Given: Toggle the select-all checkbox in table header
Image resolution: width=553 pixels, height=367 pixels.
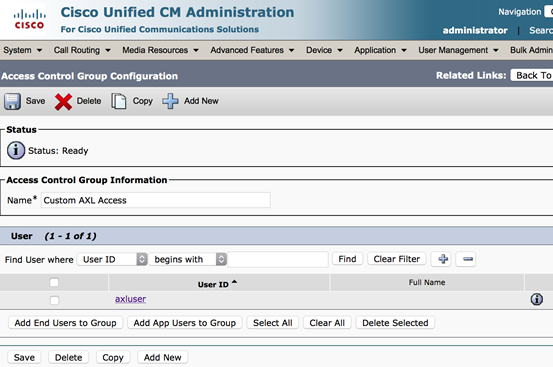Looking at the screenshot, I should pyautogui.click(x=54, y=282).
